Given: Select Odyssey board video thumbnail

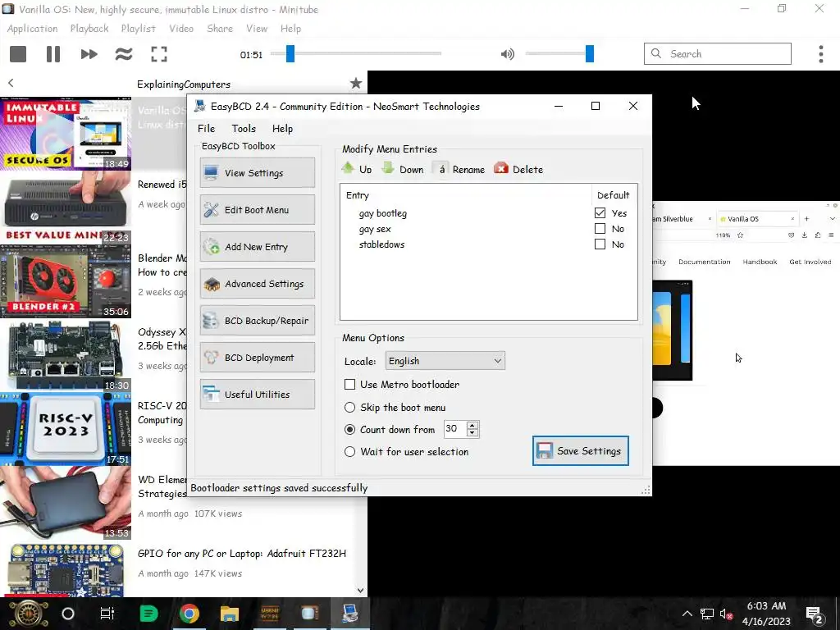Looking at the screenshot, I should click(x=66, y=355).
